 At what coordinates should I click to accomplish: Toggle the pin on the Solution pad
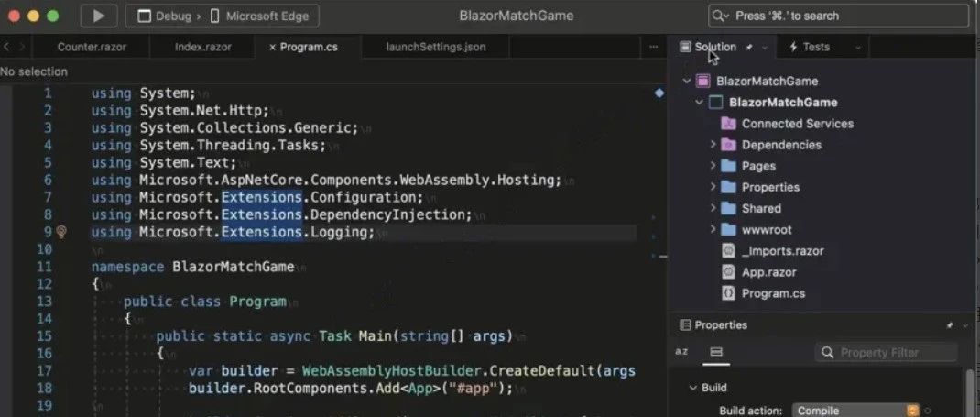click(x=749, y=48)
